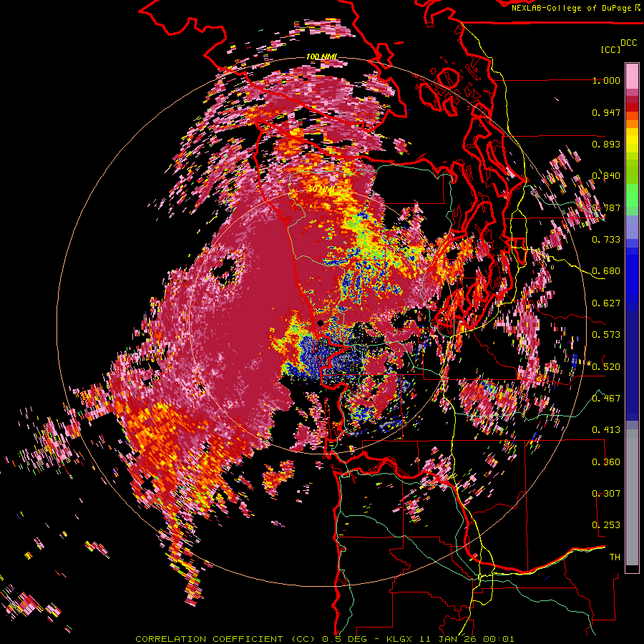Image resolution: width=644 pixels, height=644 pixels.
Task: Select the 0.467 legend value
Action: pos(606,399)
